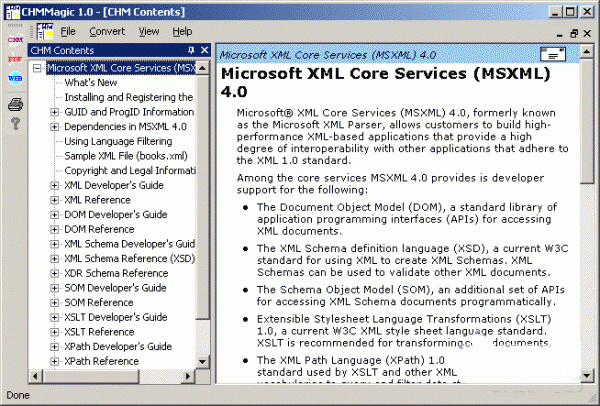Image resolution: width=600 pixels, height=406 pixels.
Task: Collapse the Microsoft XML Core Services node
Action: pos(38,68)
